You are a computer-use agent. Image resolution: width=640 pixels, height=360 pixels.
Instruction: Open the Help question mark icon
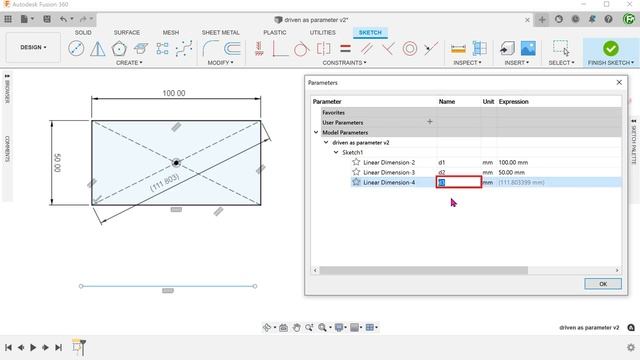point(608,19)
